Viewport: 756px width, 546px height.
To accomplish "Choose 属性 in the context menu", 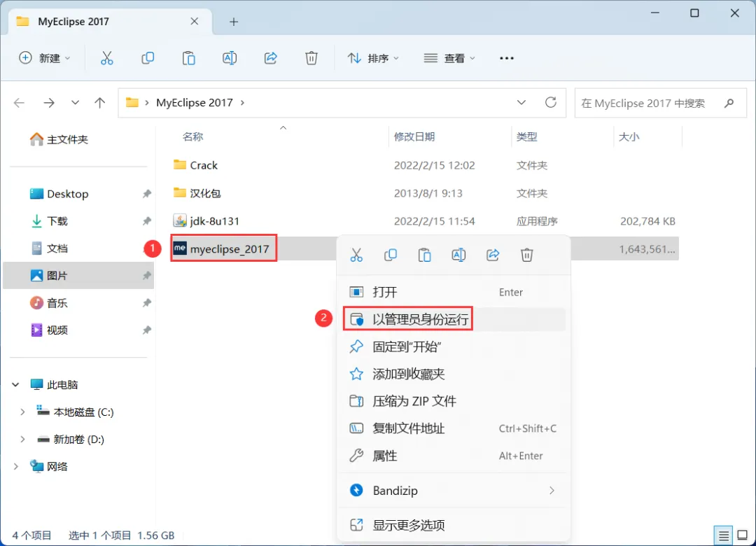I will [453, 455].
